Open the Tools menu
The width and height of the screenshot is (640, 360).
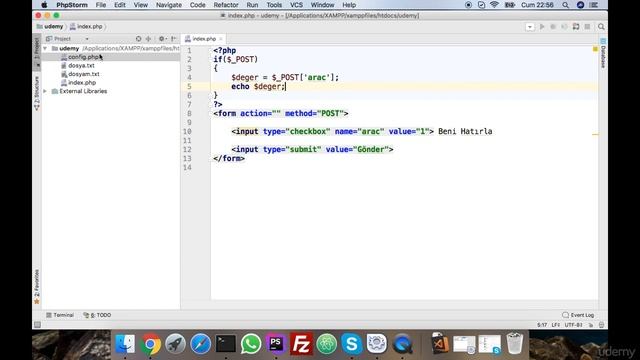tap(274, 5)
